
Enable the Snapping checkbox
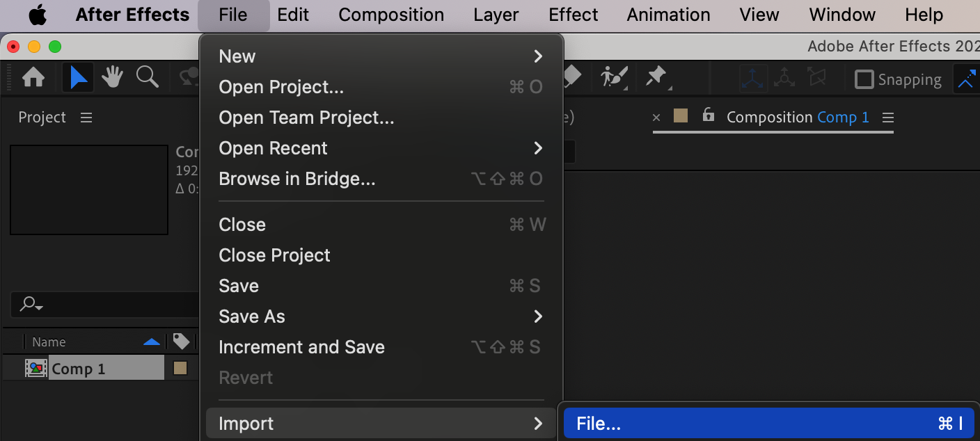[x=864, y=79]
